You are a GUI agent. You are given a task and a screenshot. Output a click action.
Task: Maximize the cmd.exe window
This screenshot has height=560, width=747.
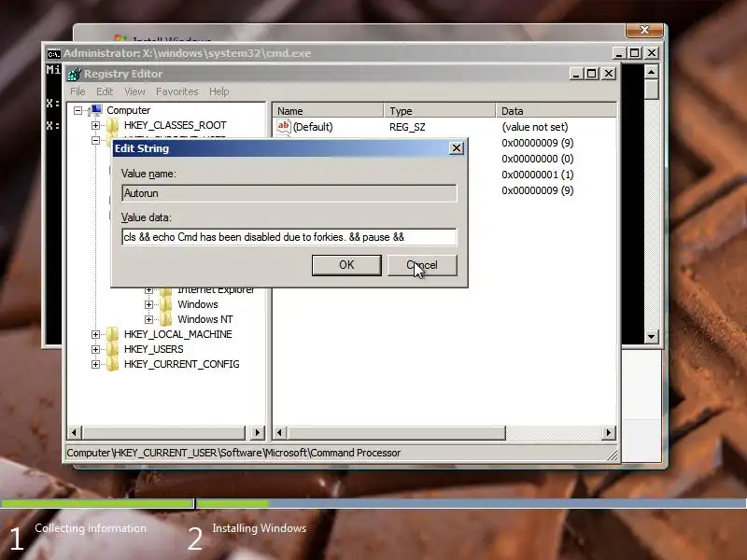coord(635,53)
